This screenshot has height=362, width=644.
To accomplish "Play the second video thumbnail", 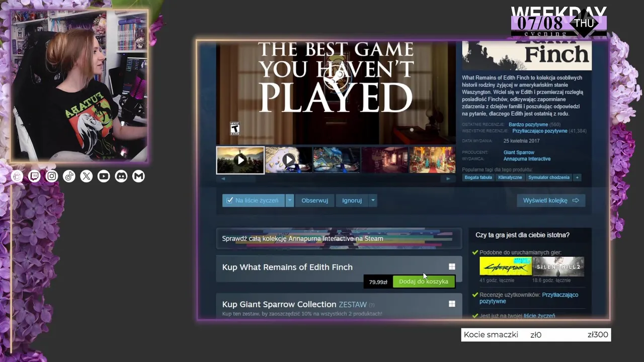I will click(x=288, y=160).
